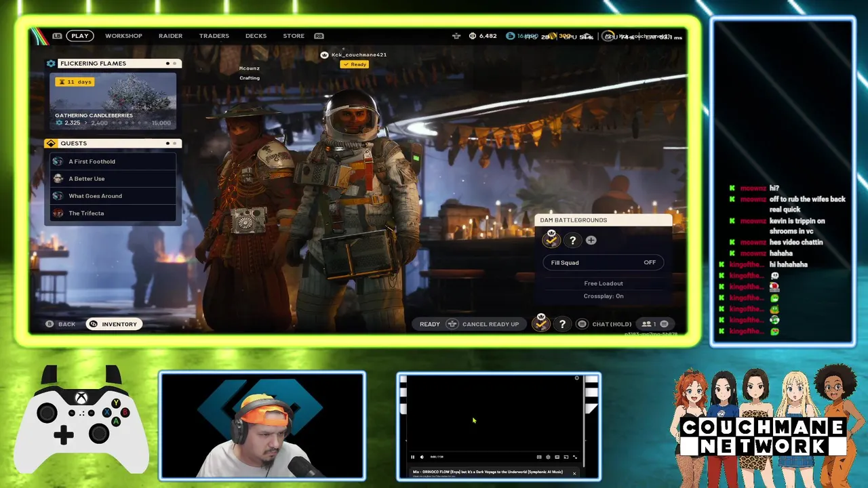Select the A First Foothold quest
The width and height of the screenshot is (868, 488).
113,161
